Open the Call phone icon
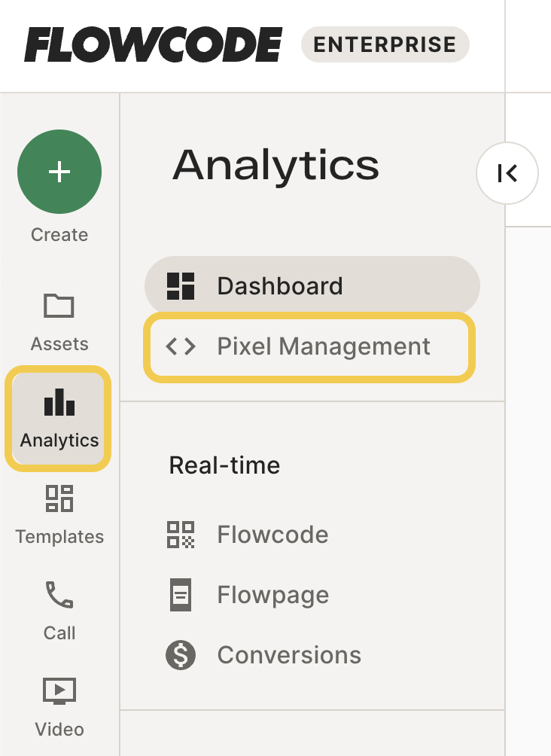Screen dimensions: 551x756 click(x=59, y=594)
